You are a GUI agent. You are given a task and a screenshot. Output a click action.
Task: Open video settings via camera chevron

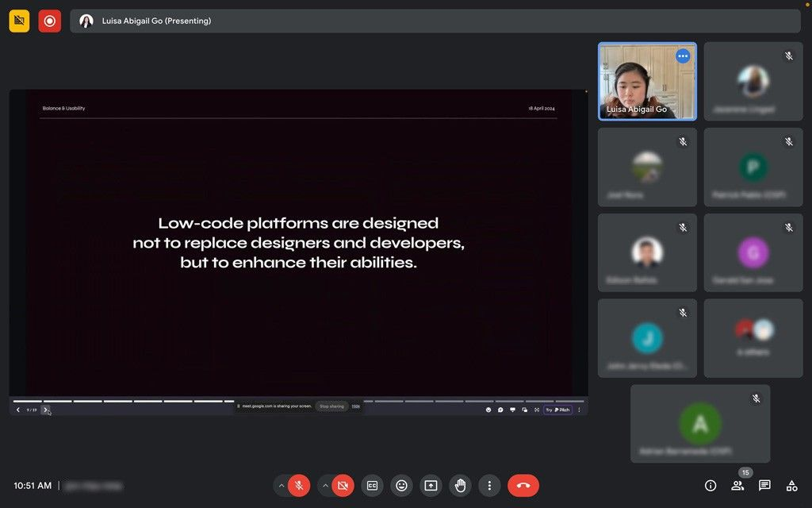(x=324, y=485)
